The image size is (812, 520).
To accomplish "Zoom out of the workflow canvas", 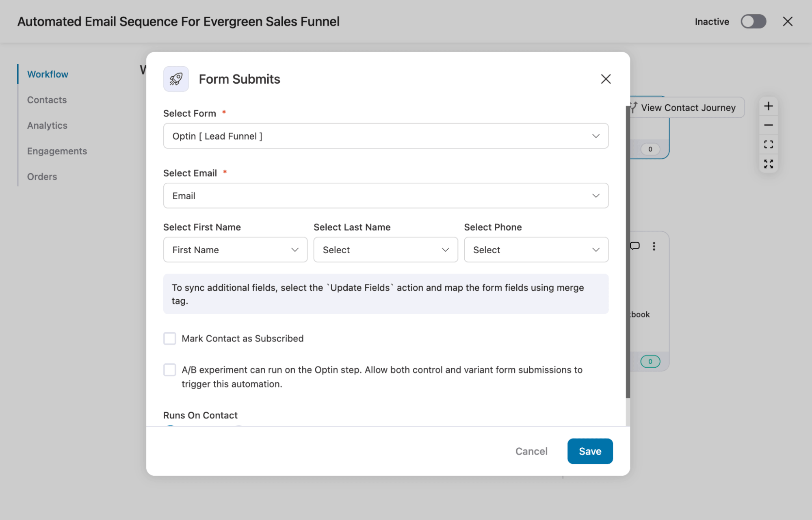I will click(x=768, y=125).
